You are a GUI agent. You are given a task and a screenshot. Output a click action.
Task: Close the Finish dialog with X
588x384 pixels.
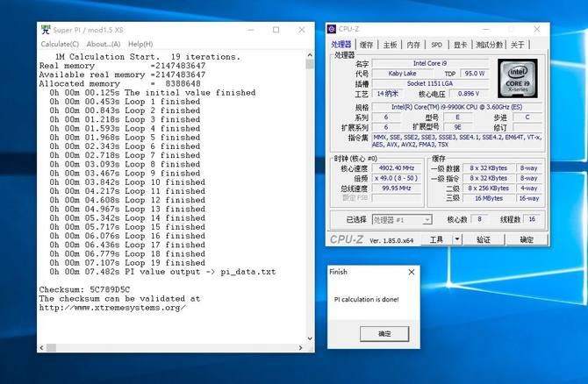pyautogui.click(x=412, y=272)
